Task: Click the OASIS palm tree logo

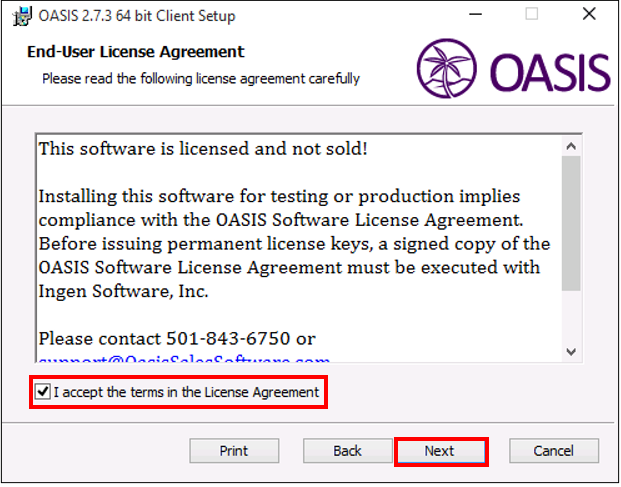Action: tap(447, 68)
